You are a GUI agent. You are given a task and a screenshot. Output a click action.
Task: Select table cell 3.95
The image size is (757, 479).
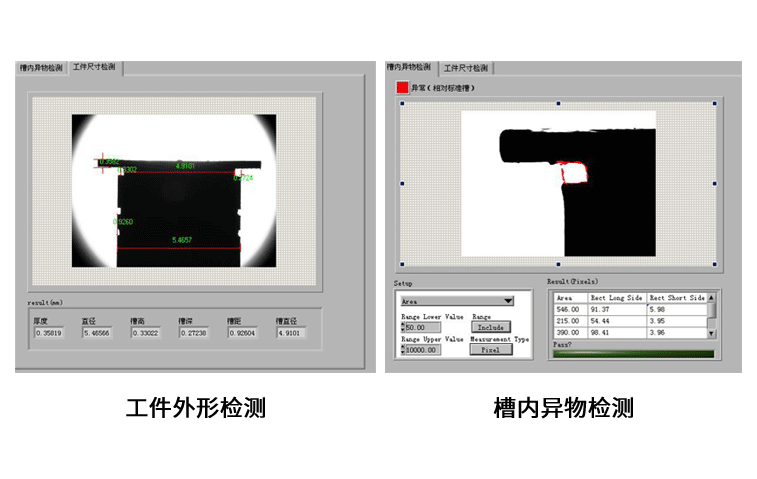(x=677, y=321)
